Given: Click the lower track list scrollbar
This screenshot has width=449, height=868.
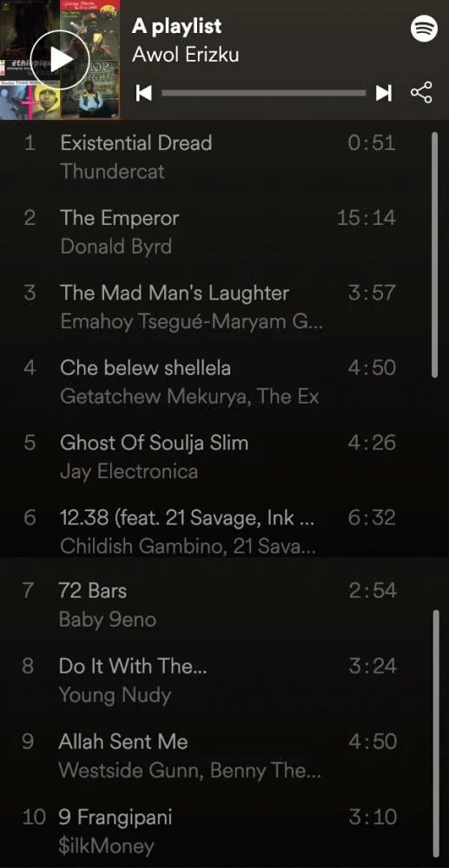Looking at the screenshot, I should 435,734.
